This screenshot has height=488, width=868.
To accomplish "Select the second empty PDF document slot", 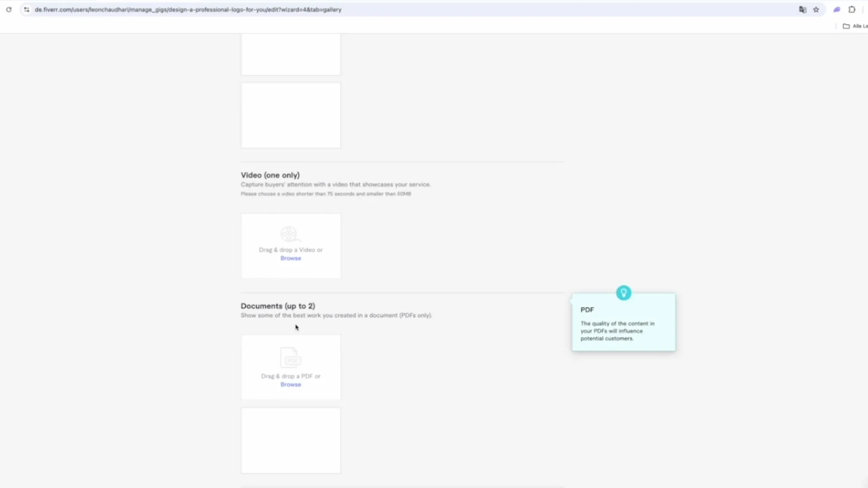I will click(291, 441).
